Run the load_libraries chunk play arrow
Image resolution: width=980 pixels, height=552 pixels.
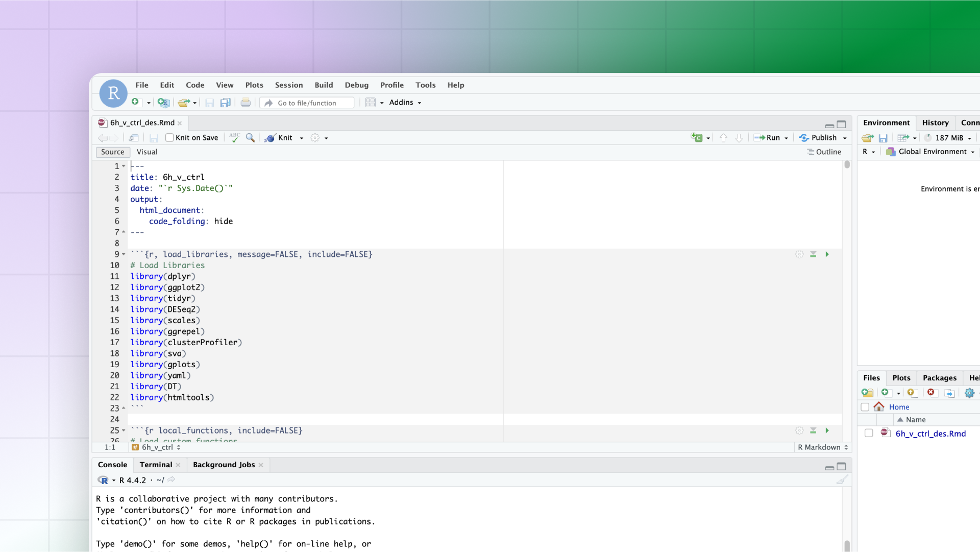[827, 254]
